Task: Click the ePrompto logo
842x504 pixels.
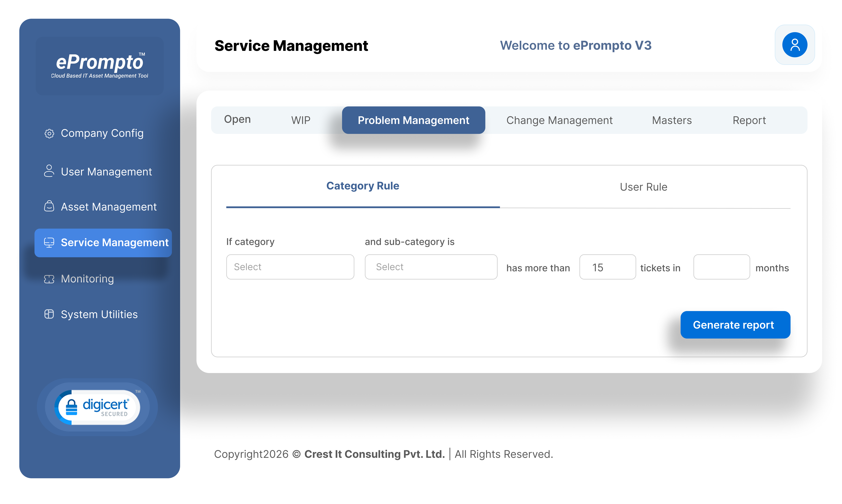Action: 100,65
